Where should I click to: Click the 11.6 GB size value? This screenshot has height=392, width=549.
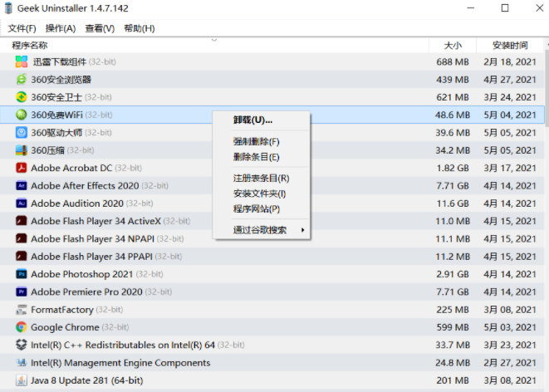(x=453, y=203)
